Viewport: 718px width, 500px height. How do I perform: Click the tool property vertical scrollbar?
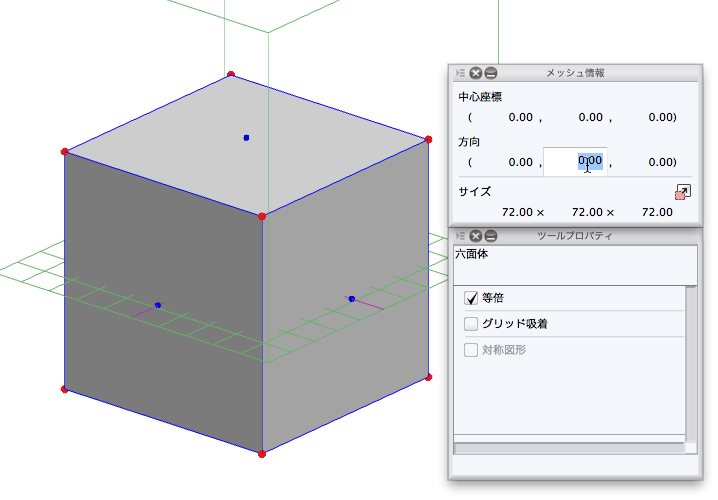click(x=690, y=360)
